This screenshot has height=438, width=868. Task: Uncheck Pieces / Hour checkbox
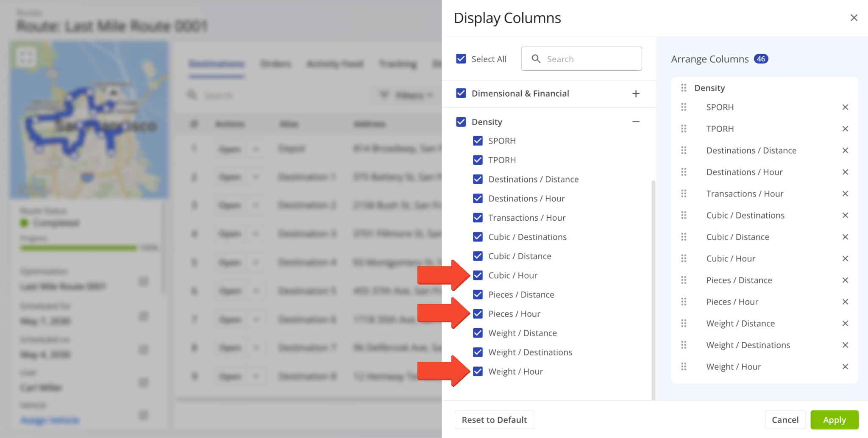478,314
